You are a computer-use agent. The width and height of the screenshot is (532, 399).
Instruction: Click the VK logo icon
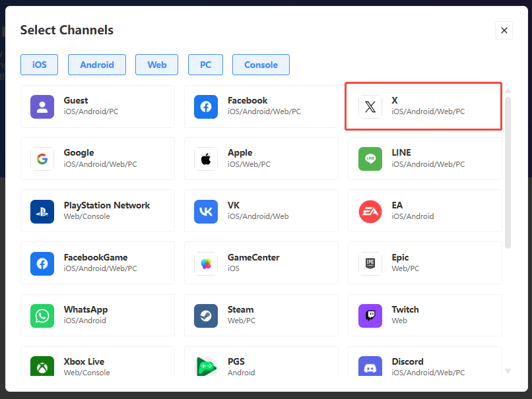pyautogui.click(x=206, y=211)
